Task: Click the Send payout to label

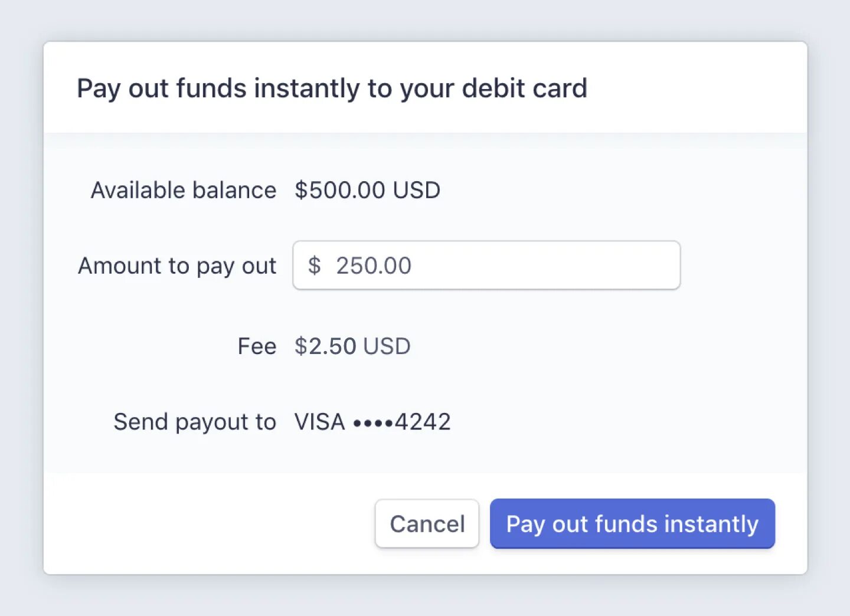Action: 195,422
